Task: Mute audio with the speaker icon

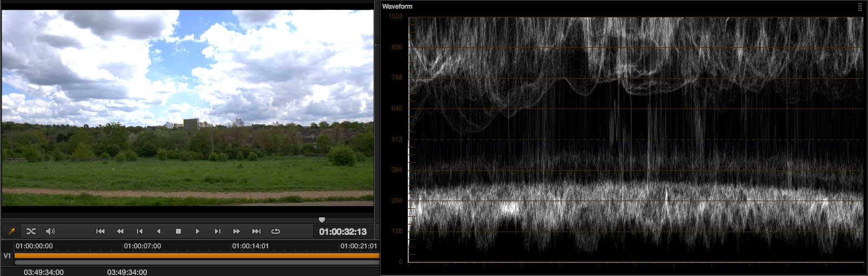Action: pyautogui.click(x=50, y=231)
